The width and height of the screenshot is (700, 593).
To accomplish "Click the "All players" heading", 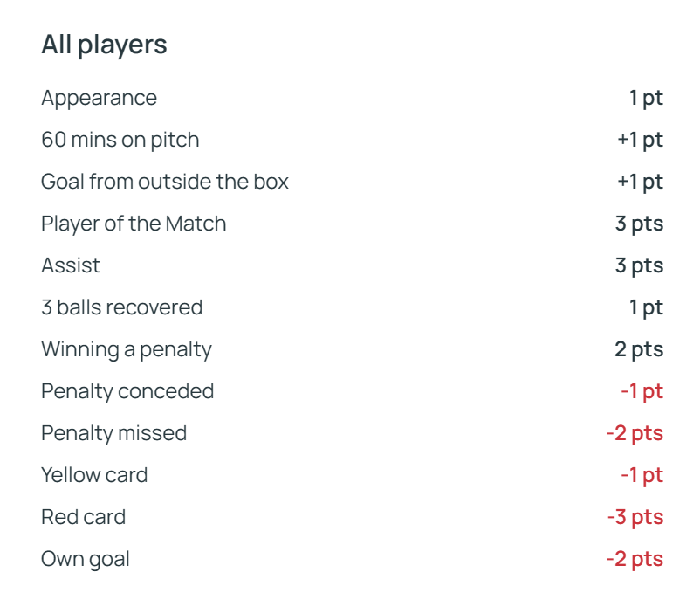I will point(104,45).
